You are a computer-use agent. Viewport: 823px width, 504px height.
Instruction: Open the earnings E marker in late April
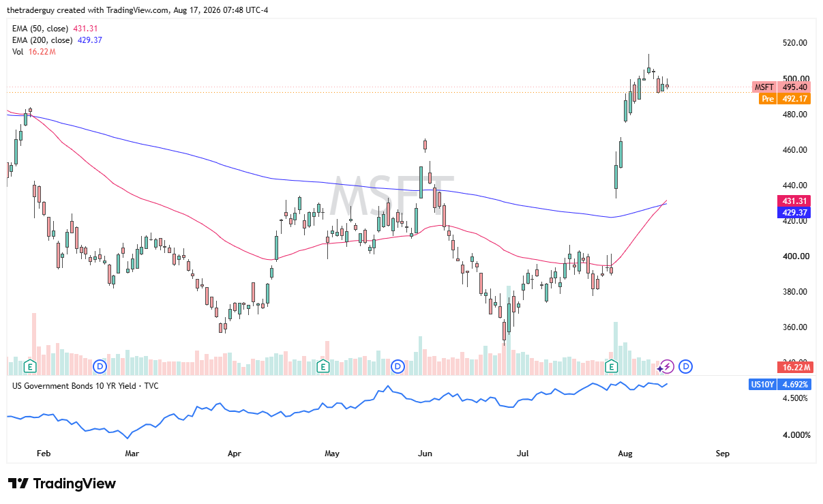[323, 367]
